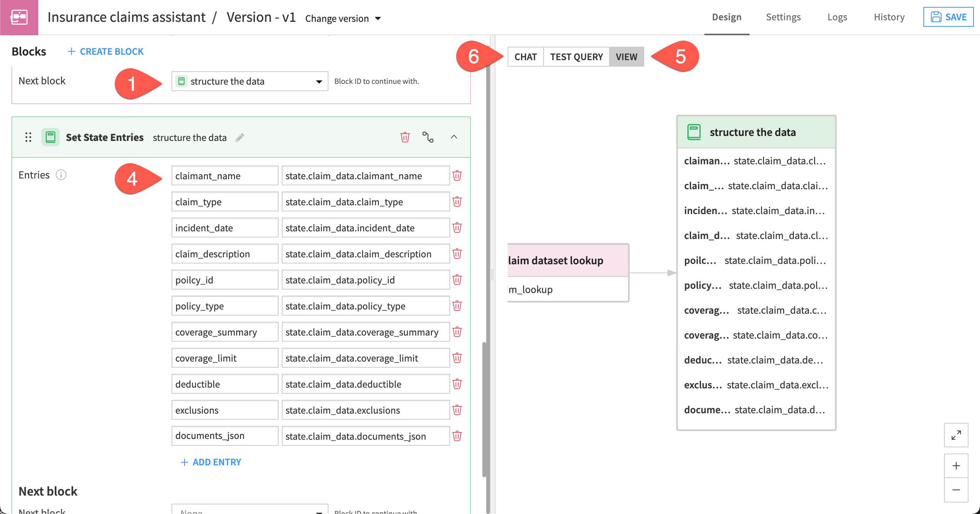Screen dimensions: 980x514
Task: Open the Change version dropdown
Action: pos(343,18)
